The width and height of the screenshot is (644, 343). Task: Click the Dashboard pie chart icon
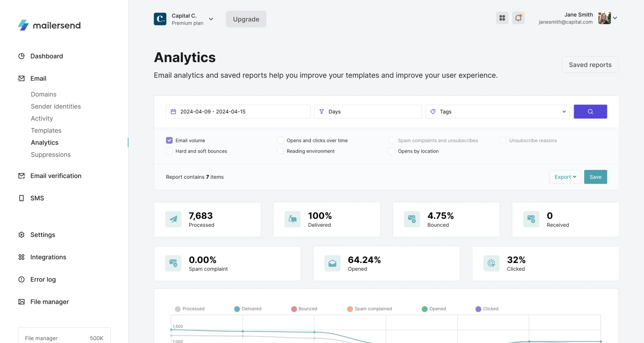[21, 56]
